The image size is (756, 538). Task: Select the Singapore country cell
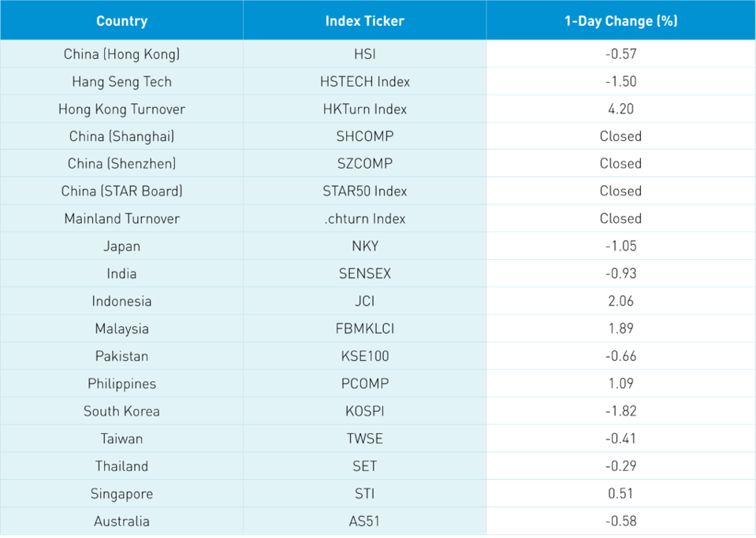(x=121, y=494)
